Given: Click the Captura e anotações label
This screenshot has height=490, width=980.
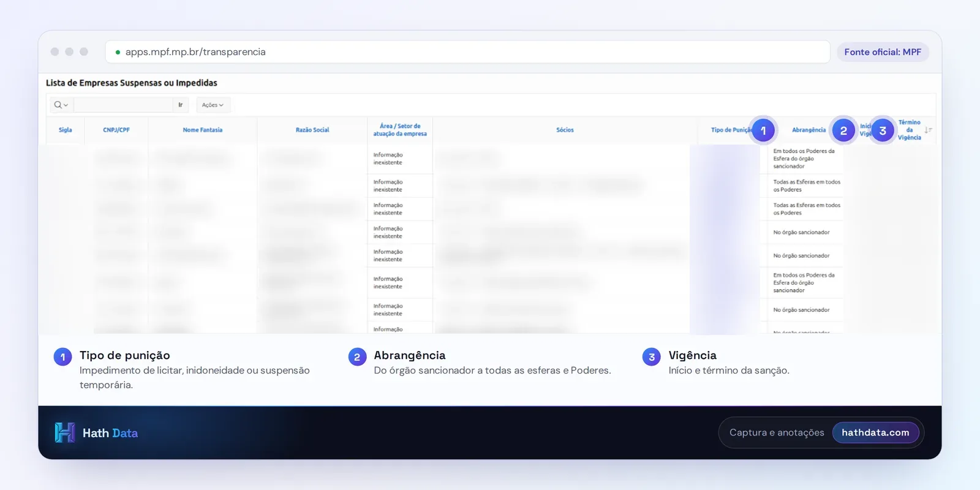Looking at the screenshot, I should click(x=777, y=432).
